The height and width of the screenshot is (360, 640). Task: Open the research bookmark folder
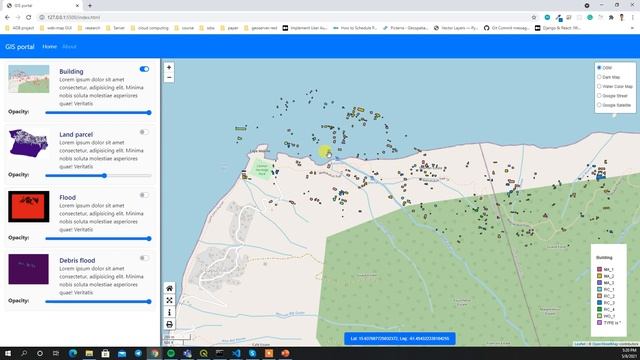pos(89,28)
